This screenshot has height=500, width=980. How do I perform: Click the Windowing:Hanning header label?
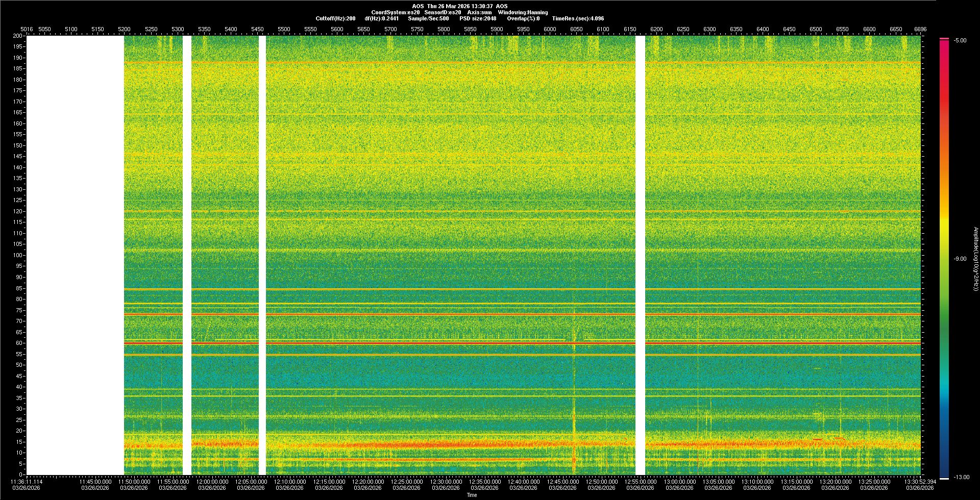[x=523, y=12]
